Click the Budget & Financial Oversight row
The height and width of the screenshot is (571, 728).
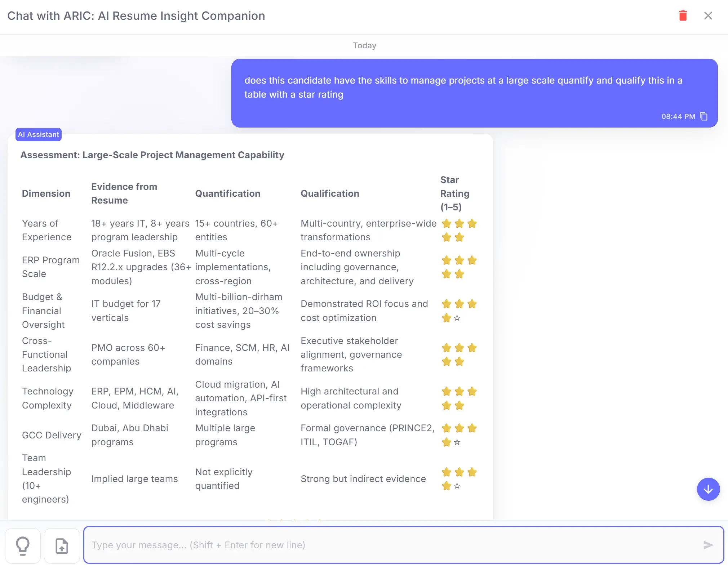[43, 311]
